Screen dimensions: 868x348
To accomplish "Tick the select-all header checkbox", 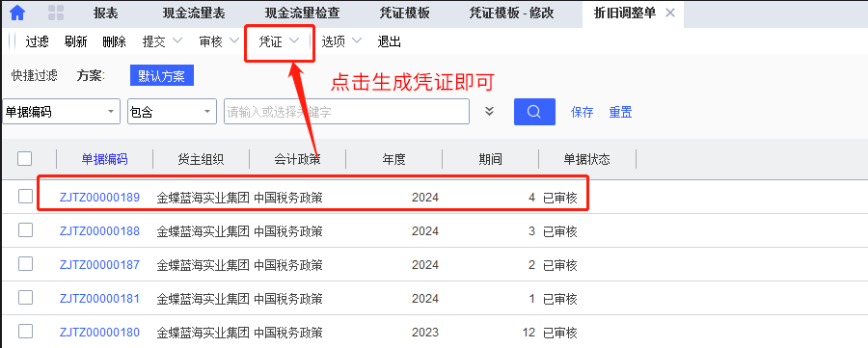I will (24, 159).
